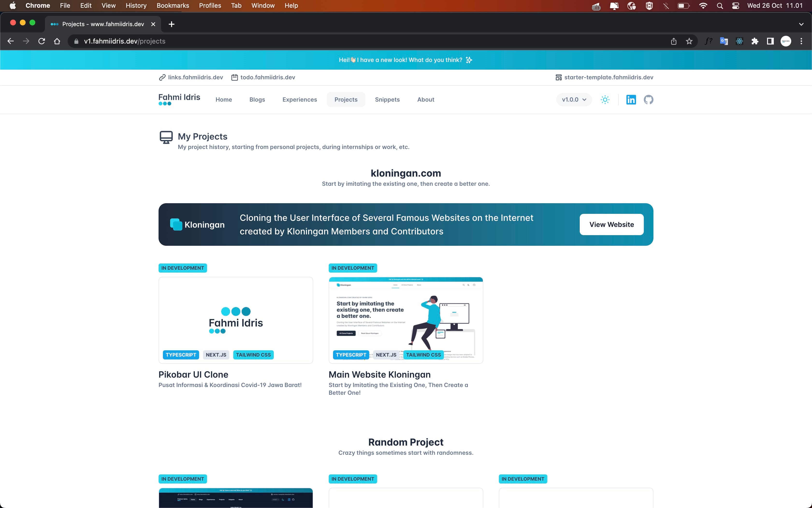Open the Google Translate extension

[x=724, y=41]
